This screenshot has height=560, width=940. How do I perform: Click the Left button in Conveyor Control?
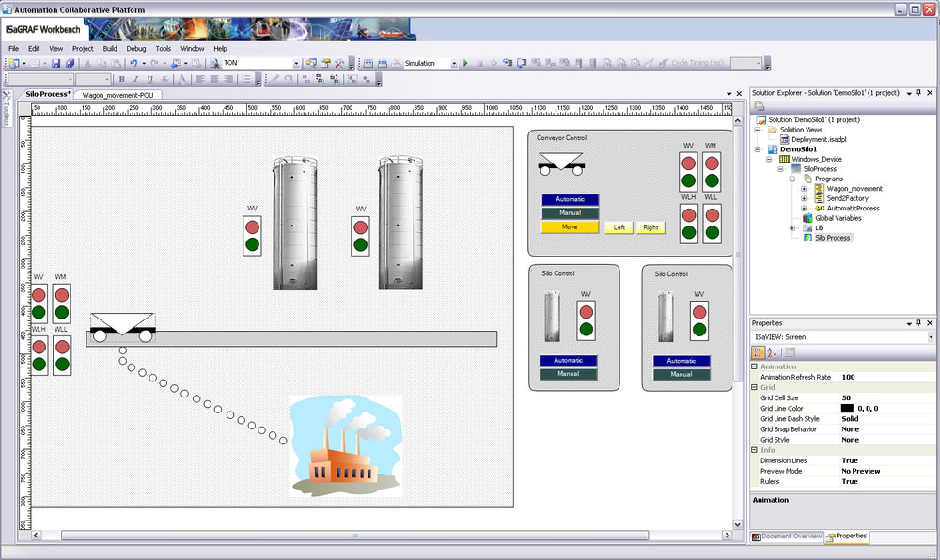(x=619, y=228)
